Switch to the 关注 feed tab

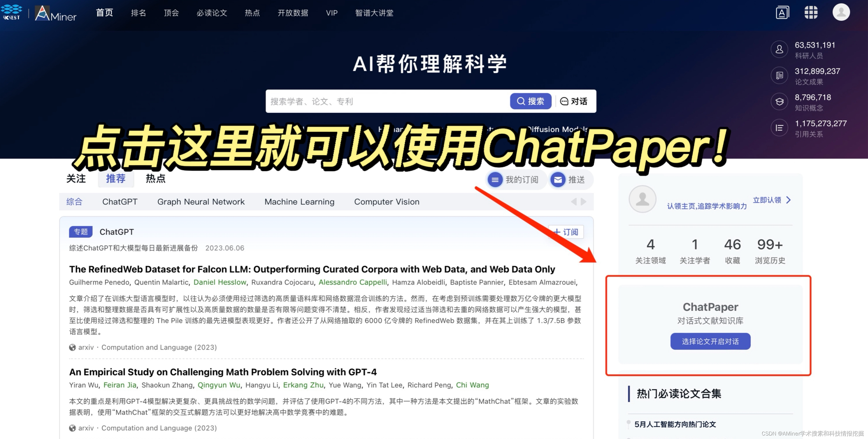click(76, 179)
